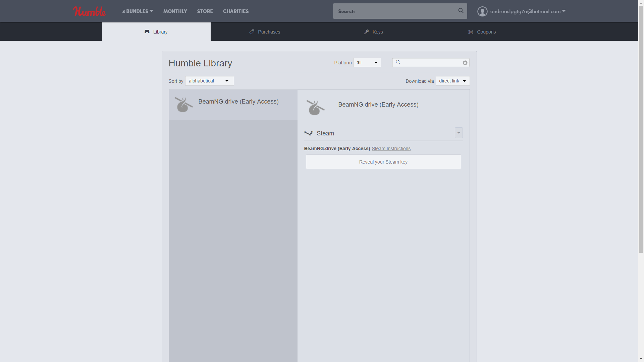
Task: Click the BeamNG.drive thumbnail in the list
Action: point(184,105)
